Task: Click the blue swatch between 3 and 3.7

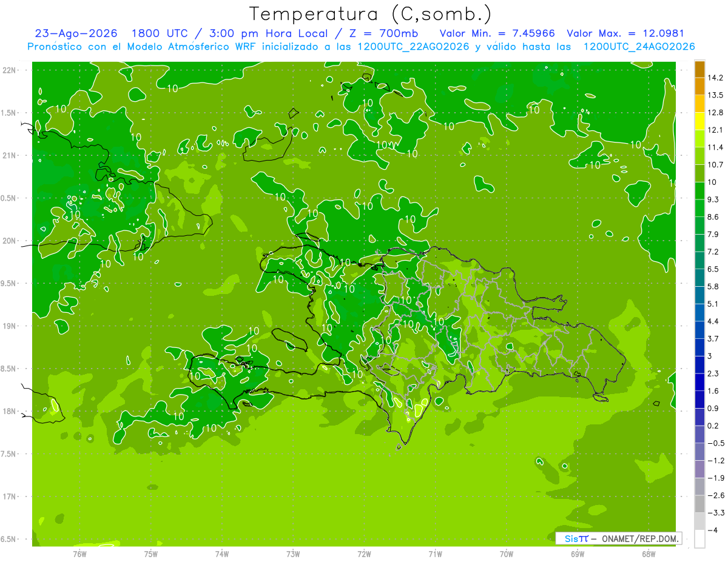Action: pos(700,347)
